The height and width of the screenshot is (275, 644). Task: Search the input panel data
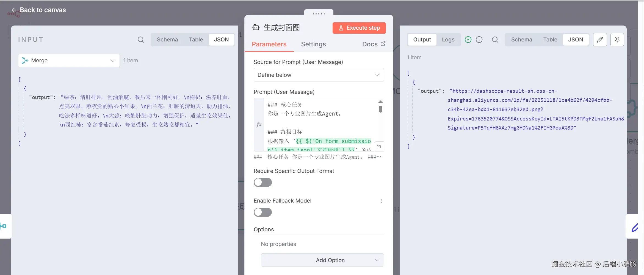coord(141,40)
